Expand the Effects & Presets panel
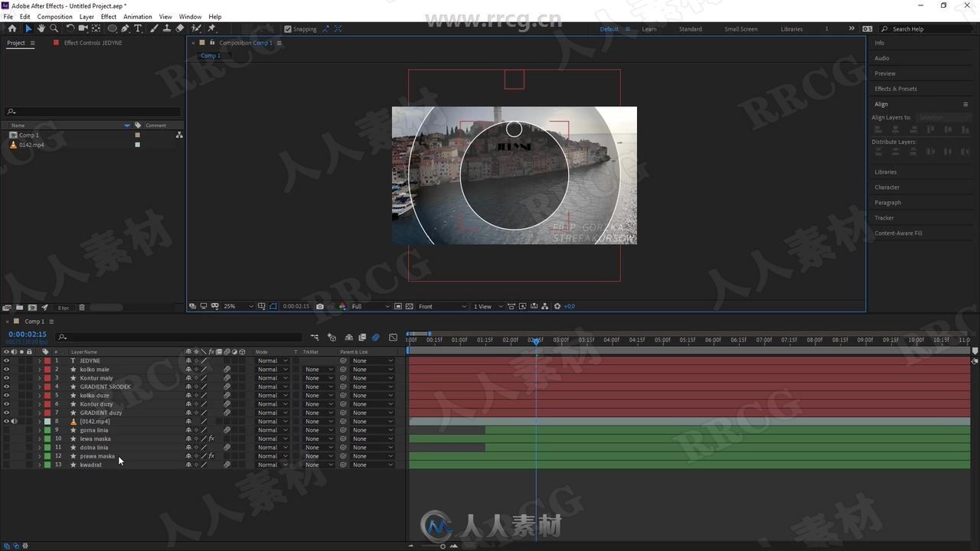This screenshot has width=980, height=551. tap(896, 89)
